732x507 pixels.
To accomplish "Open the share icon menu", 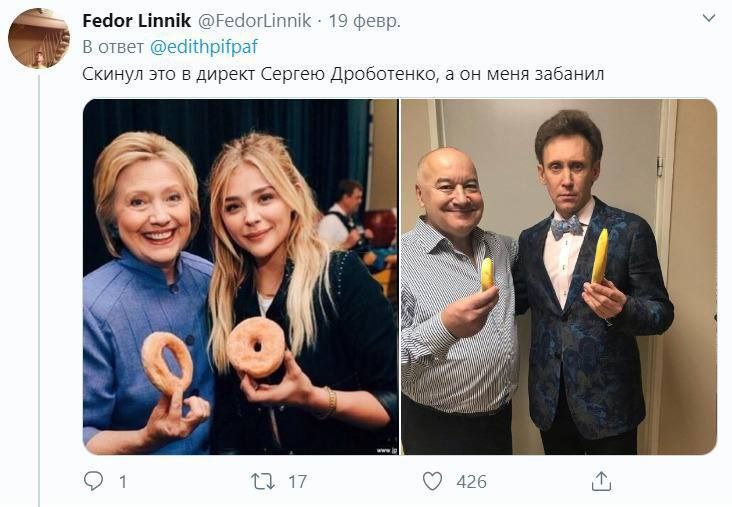I will (601, 482).
